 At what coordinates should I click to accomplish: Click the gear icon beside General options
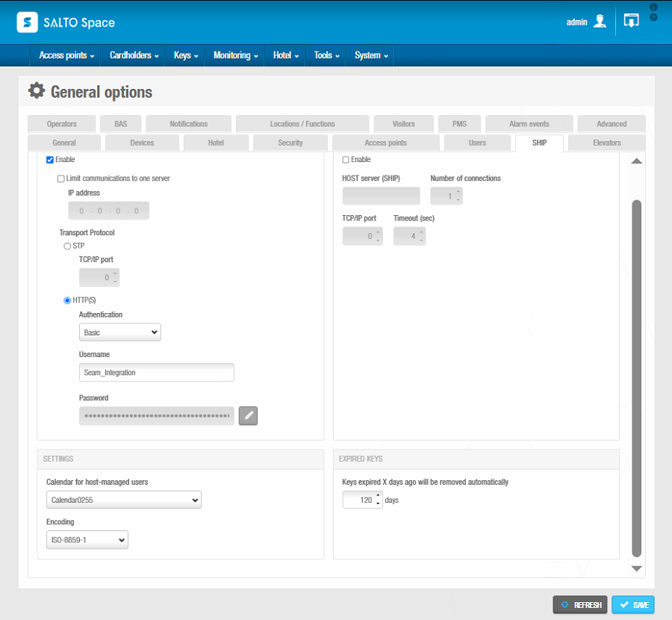(36, 90)
